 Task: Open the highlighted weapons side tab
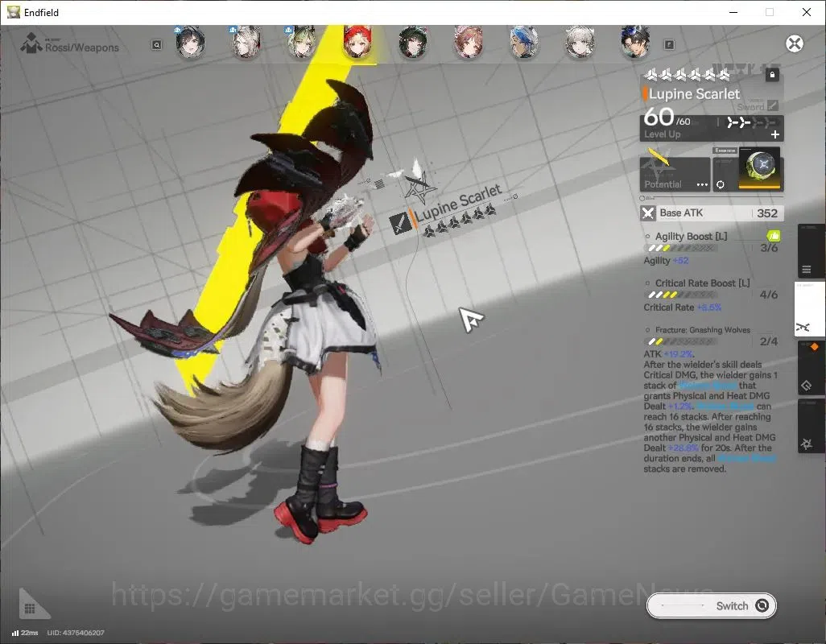click(x=809, y=308)
